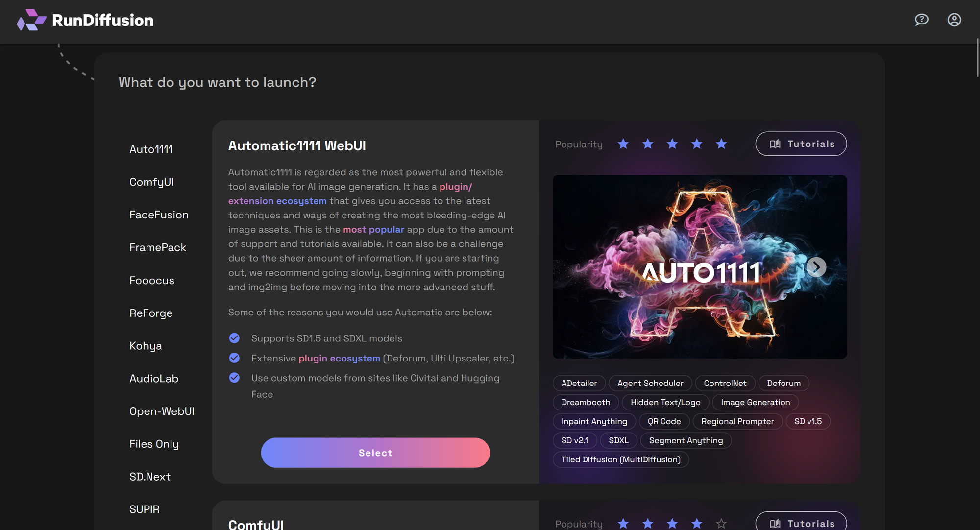The image size is (980, 530).
Task: Click the SD v2.1 tag
Action: 575,440
